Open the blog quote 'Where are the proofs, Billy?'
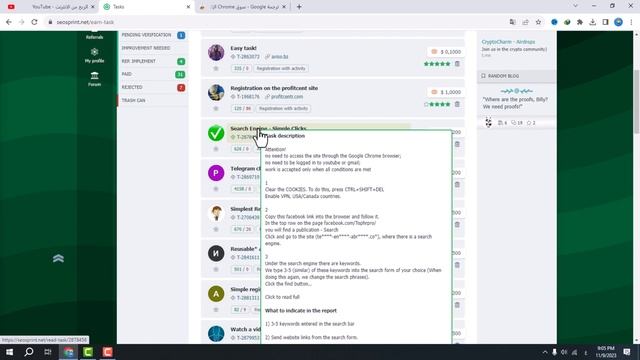 pos(515,103)
